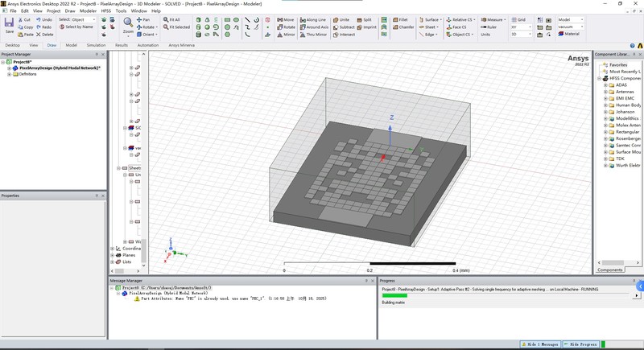Image resolution: width=644 pixels, height=350 pixels.
Task: Select the Subtract boolean tool
Action: tap(345, 27)
